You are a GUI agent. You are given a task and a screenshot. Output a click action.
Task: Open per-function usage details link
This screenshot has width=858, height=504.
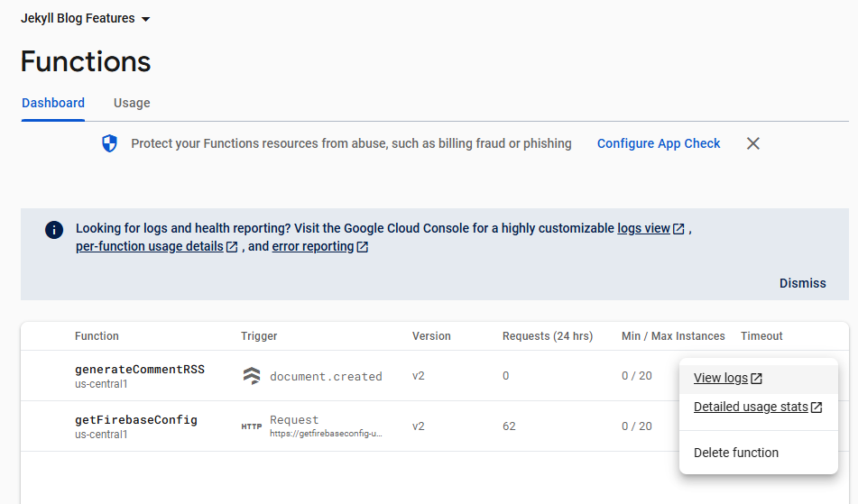pyautogui.click(x=150, y=246)
